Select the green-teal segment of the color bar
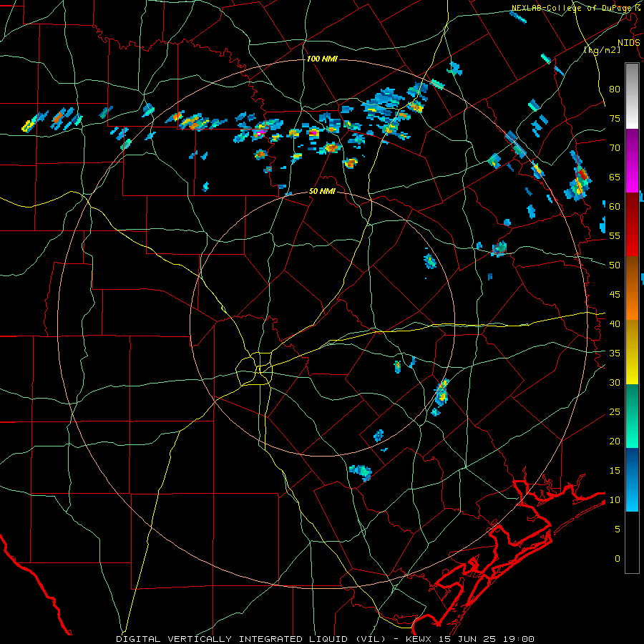Screen dimensions: 644x644 [632, 416]
